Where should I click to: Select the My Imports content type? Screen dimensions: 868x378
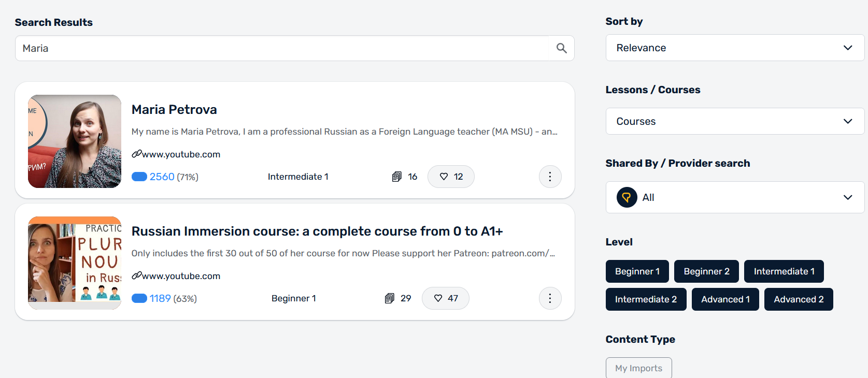click(638, 368)
